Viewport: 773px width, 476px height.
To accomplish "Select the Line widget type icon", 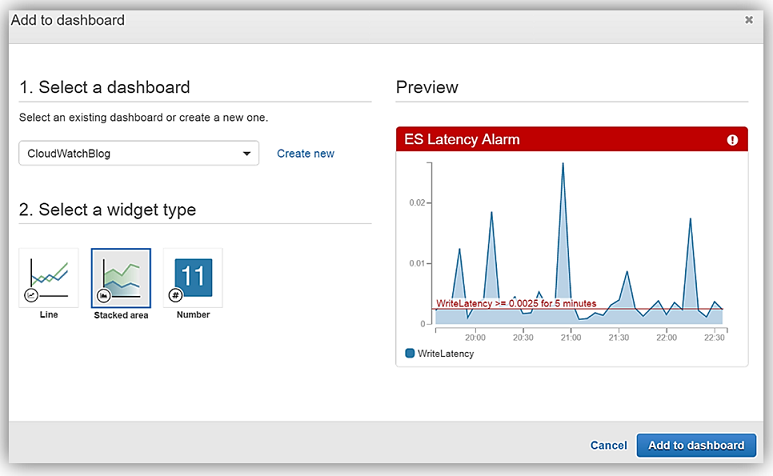I will pyautogui.click(x=48, y=278).
